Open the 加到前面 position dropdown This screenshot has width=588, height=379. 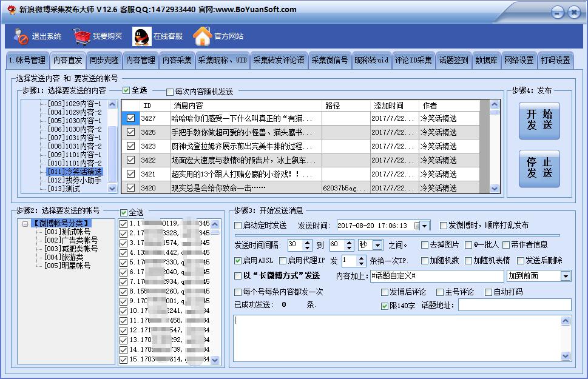point(566,277)
